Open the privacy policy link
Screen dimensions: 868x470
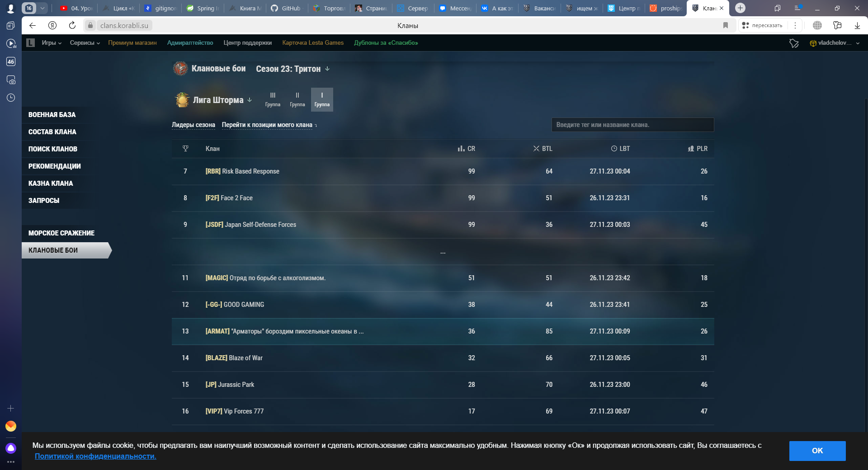[95, 456]
